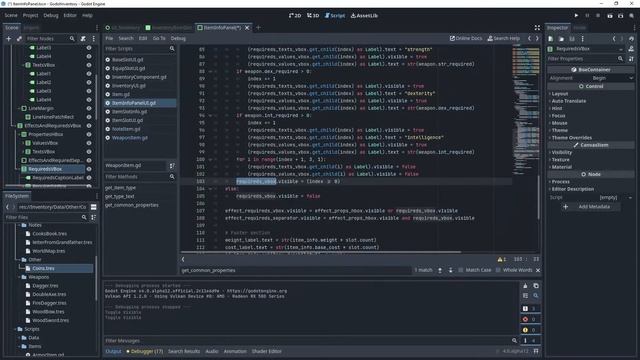Click the Search Help button
The width and height of the screenshot is (640, 360).
coord(504,38)
